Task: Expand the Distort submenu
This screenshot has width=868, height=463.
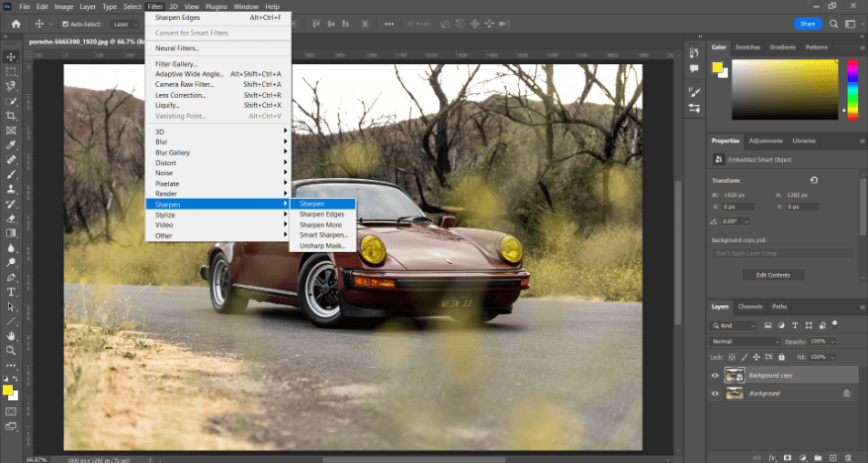Action: pos(218,163)
